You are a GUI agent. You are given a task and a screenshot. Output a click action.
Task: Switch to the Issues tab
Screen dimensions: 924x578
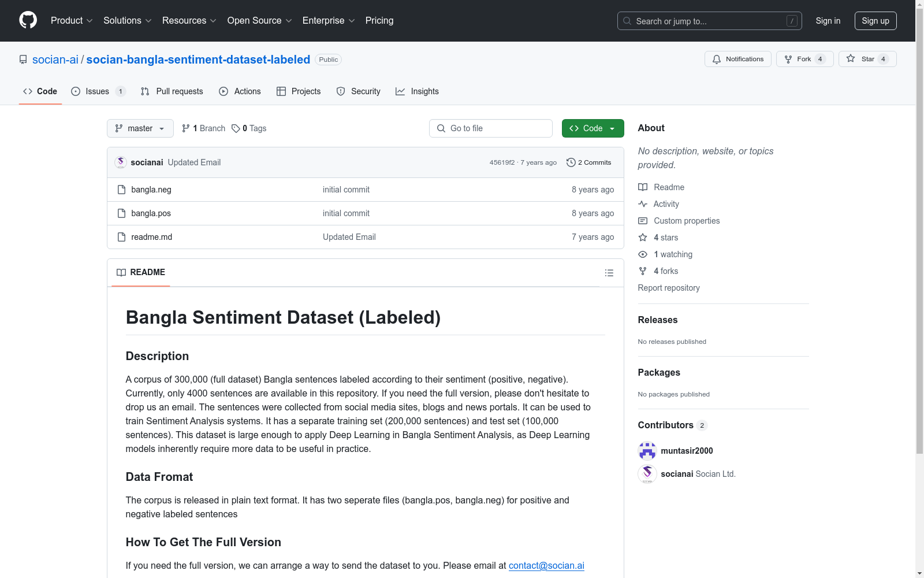tap(98, 91)
